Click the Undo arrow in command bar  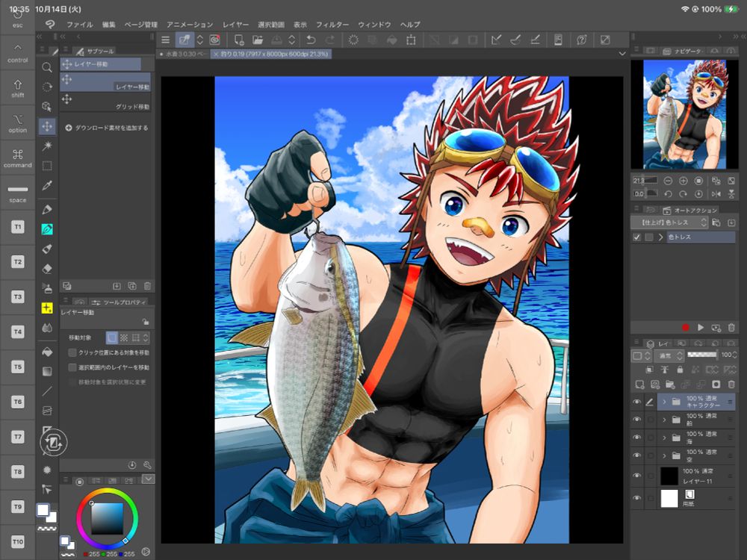click(311, 40)
